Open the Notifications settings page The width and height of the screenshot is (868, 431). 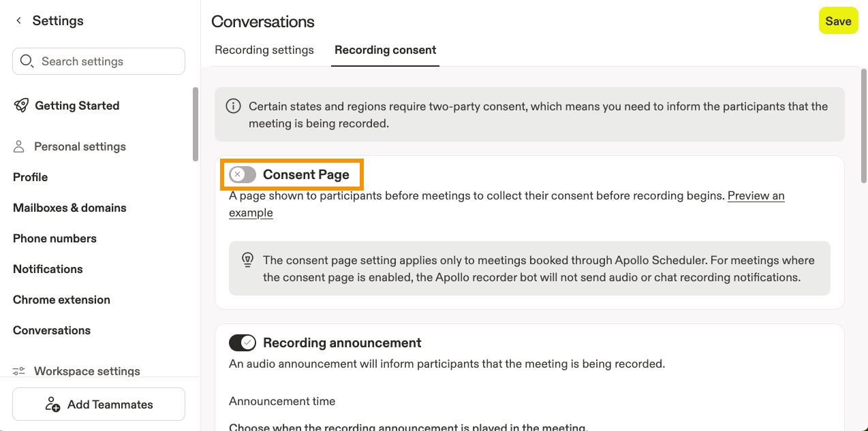[x=48, y=269]
